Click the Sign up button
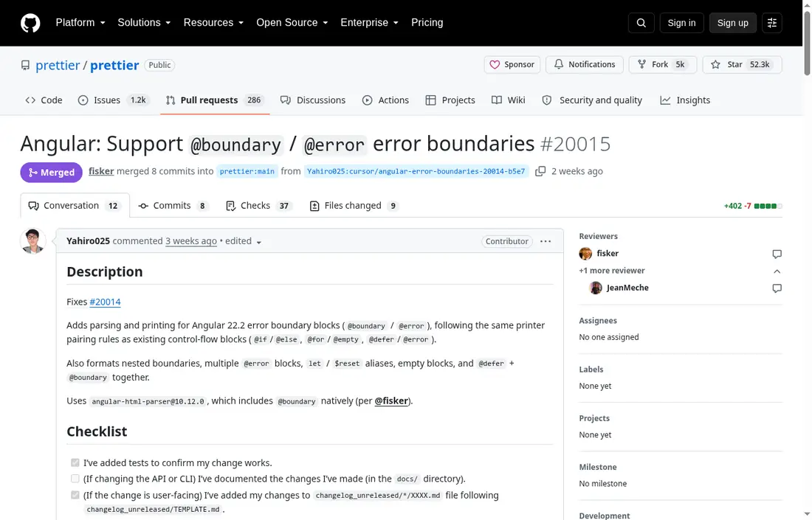 tap(733, 23)
